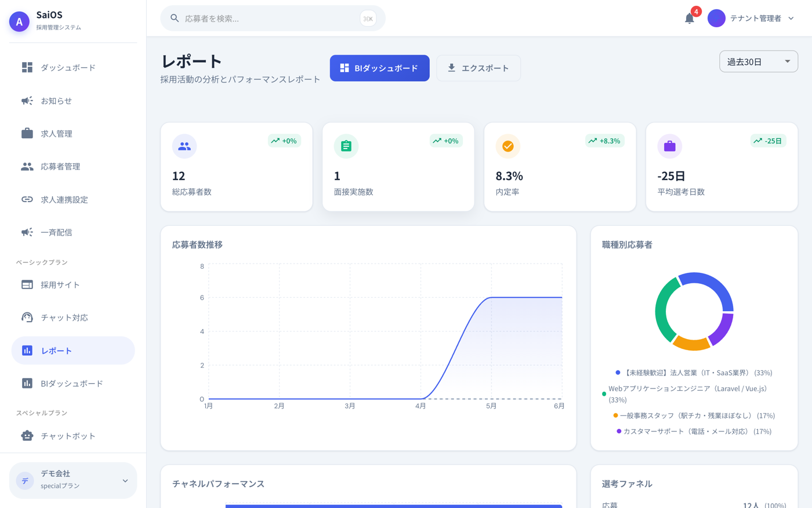Click the 一斉配信 megaphone icon

pos(27,232)
